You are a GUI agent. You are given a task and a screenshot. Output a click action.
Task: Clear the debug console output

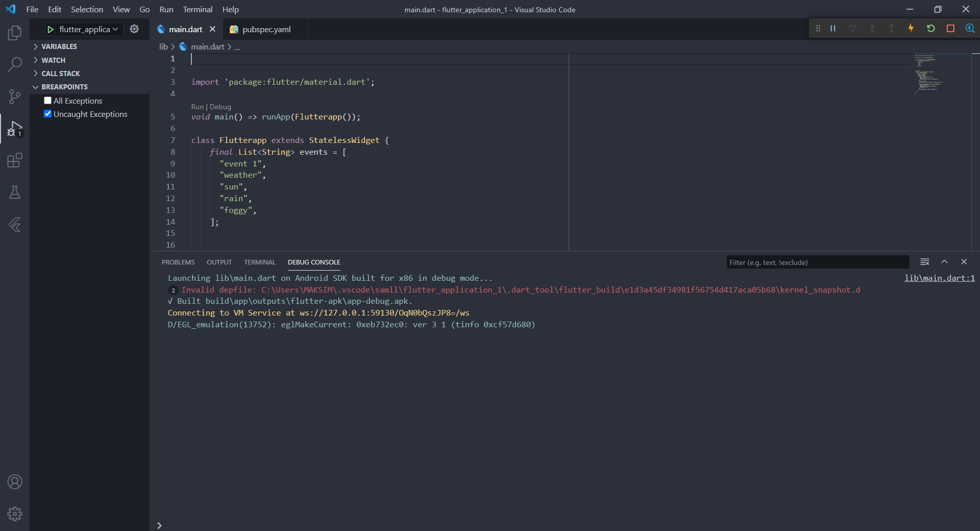point(924,262)
